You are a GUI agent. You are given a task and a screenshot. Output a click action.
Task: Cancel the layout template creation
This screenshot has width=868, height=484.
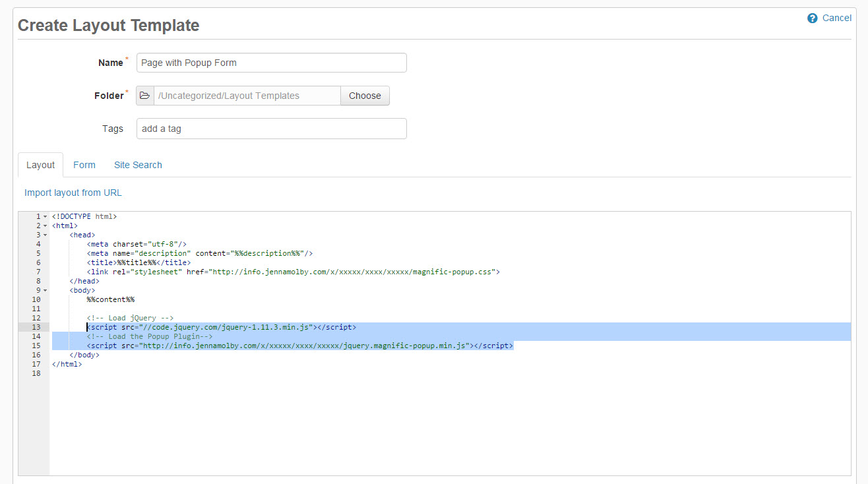click(x=836, y=18)
